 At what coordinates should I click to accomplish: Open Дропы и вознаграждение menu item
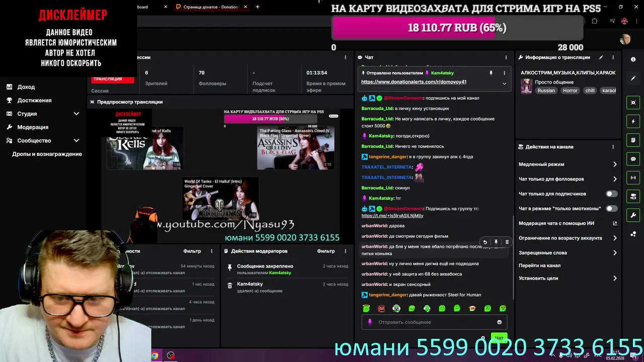click(47, 154)
